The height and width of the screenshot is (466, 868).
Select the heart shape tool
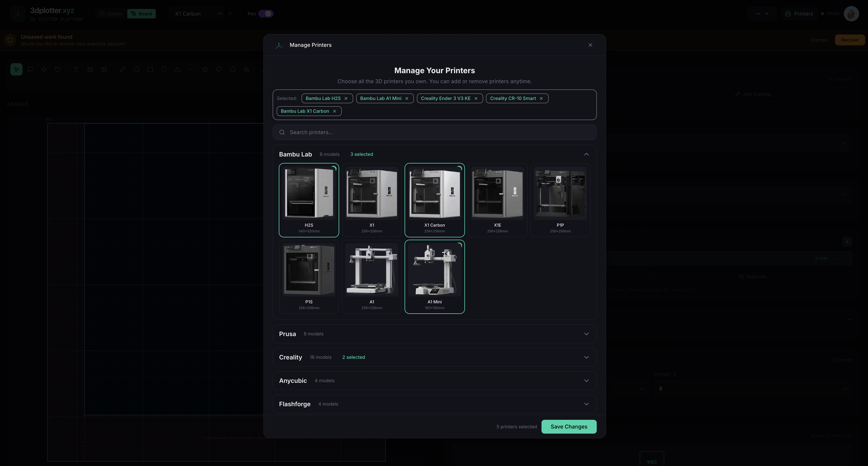click(x=219, y=69)
